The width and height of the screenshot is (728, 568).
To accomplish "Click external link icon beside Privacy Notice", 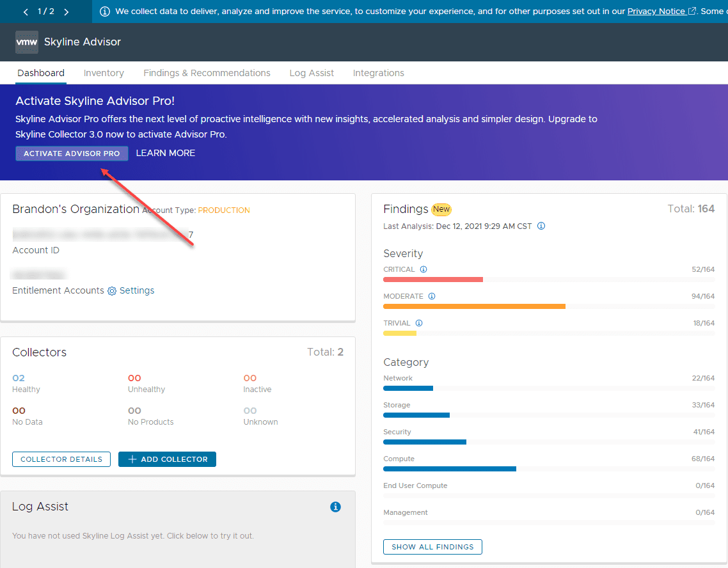I will 692,11.
